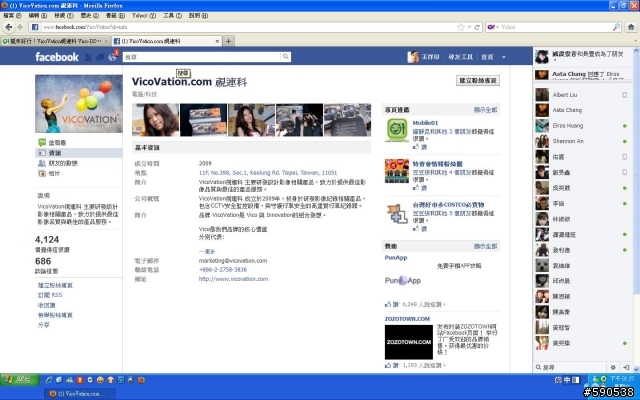Open the Find Friends link in the header
The width and height of the screenshot is (640, 400).
pos(460,57)
